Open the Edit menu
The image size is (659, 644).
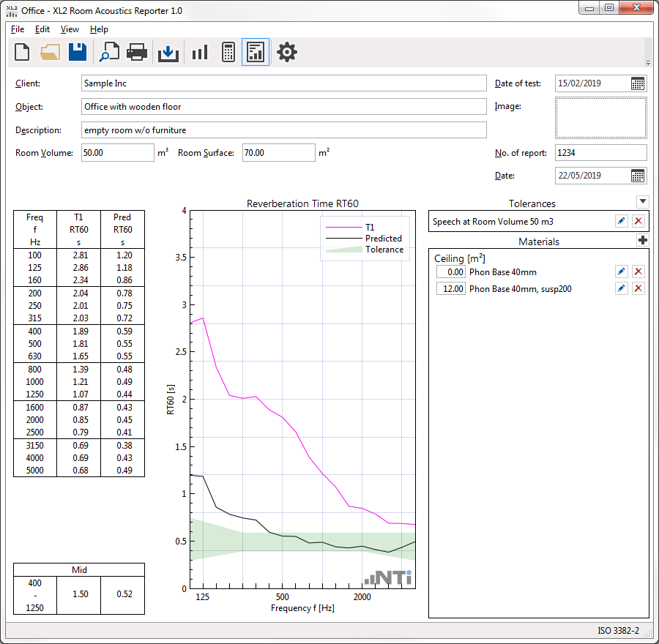pyautogui.click(x=42, y=29)
